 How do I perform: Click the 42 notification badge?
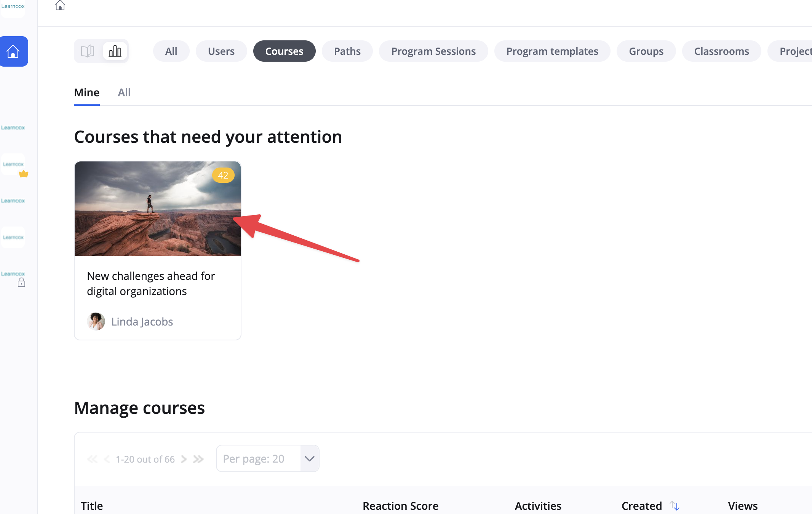pyautogui.click(x=223, y=175)
